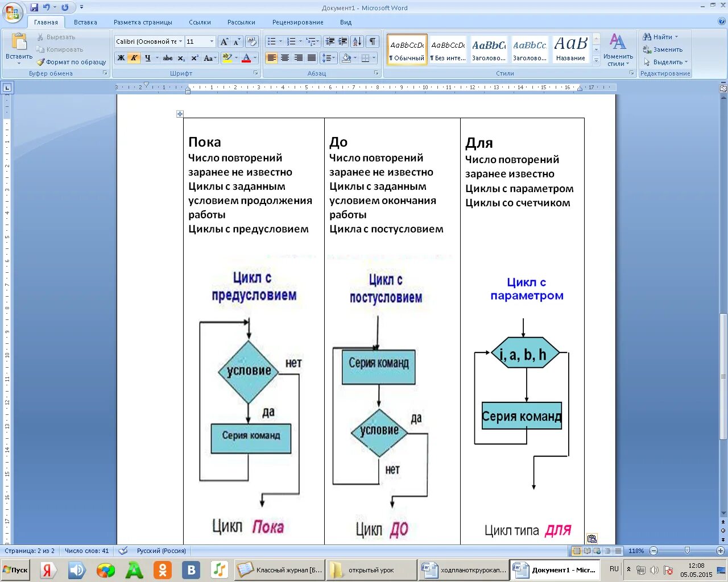Sort the text alphabetically
The image size is (728, 582).
pyautogui.click(x=357, y=41)
